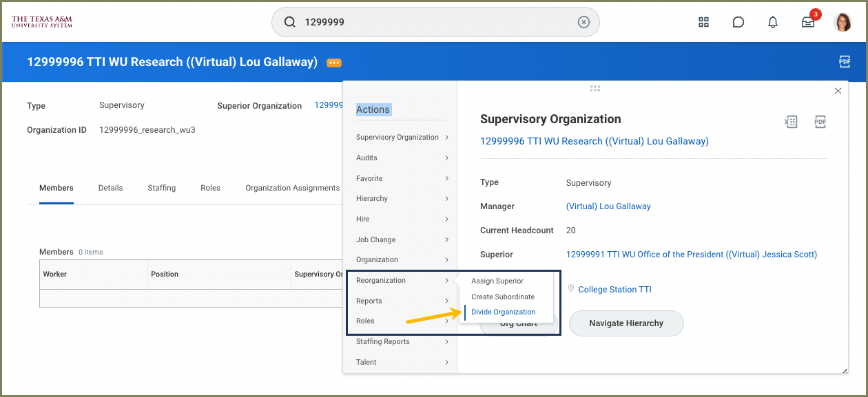This screenshot has height=397, width=868.
Task: Choose Assign Superior menu option
Action: click(x=497, y=281)
